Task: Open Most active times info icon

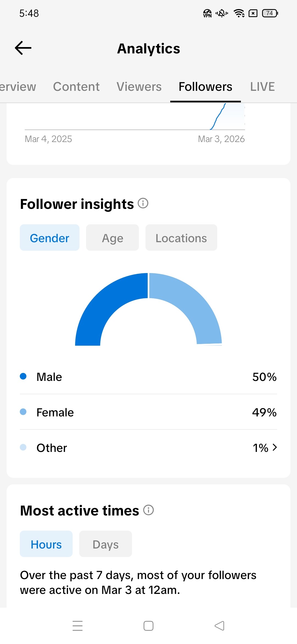Action: 148,510
